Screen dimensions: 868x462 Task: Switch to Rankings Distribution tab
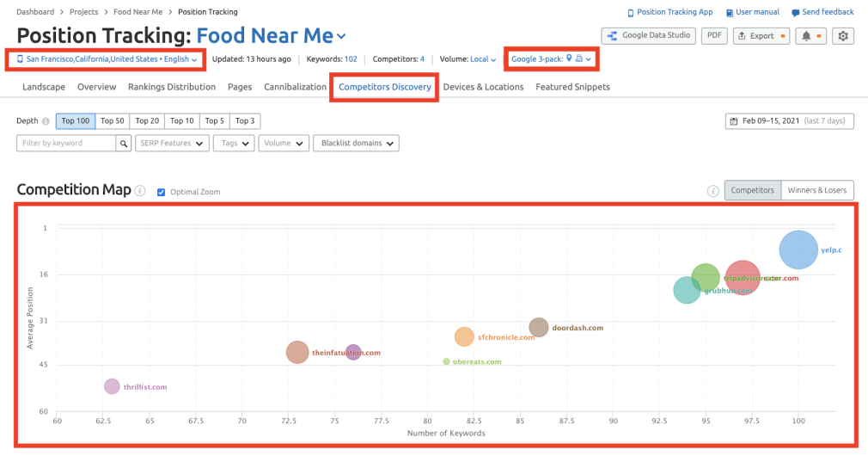172,87
